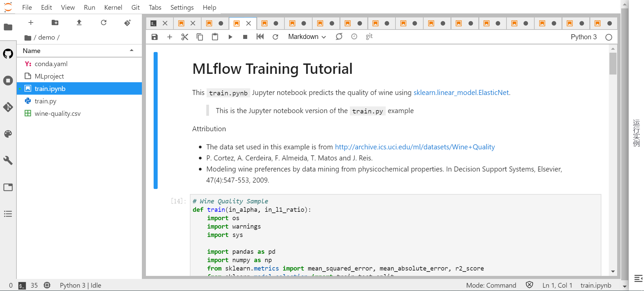Open the GitHub sidebar panel
This screenshot has height=291, width=644.
[8, 54]
